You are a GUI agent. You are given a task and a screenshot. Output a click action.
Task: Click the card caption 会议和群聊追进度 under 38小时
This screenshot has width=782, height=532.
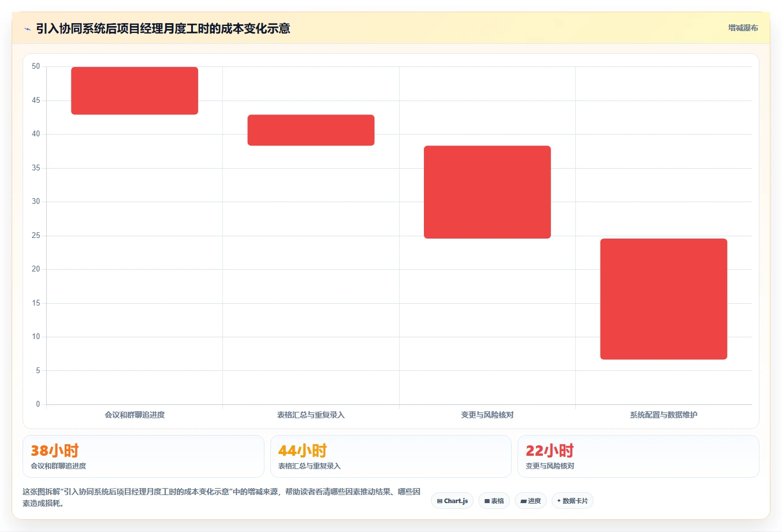pos(58,466)
